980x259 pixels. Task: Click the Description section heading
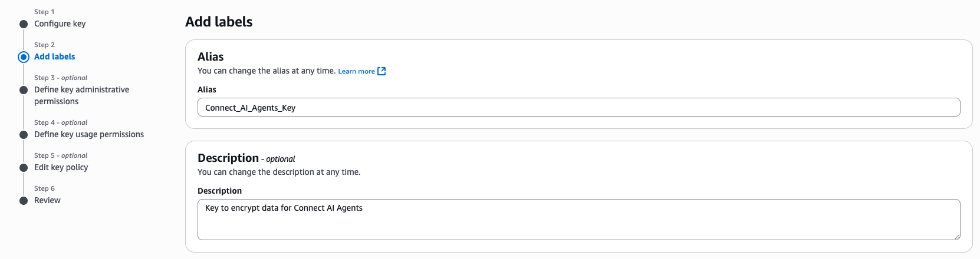pos(228,158)
